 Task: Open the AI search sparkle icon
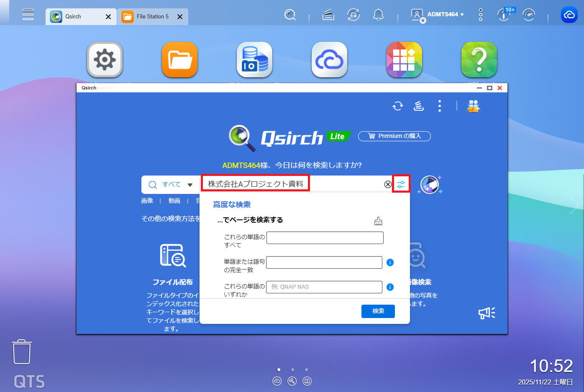pos(430,184)
